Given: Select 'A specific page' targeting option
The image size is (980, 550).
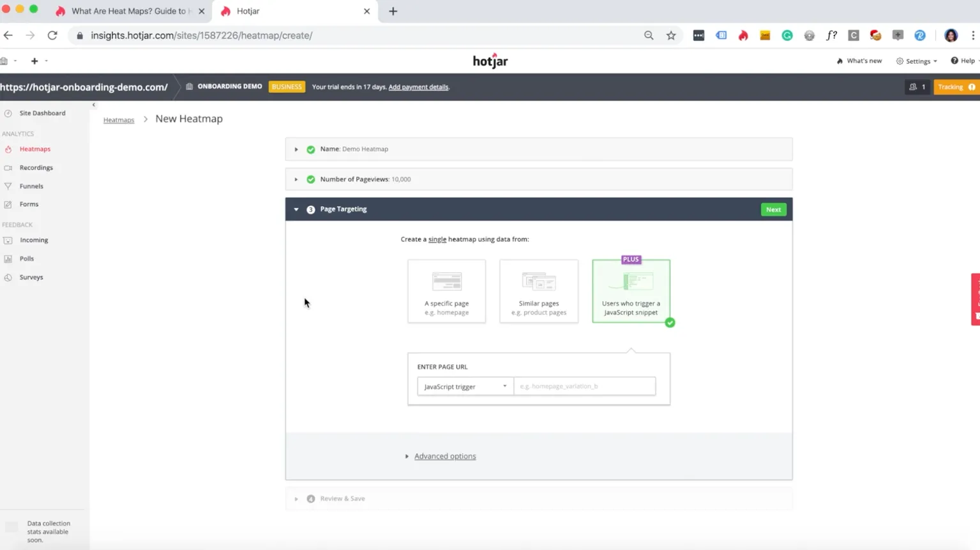Looking at the screenshot, I should coord(446,291).
